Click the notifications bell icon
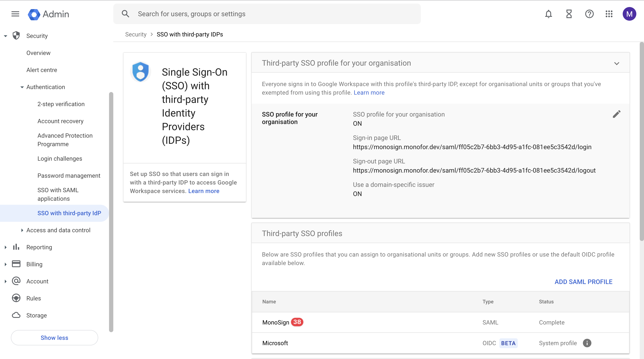 coord(548,14)
